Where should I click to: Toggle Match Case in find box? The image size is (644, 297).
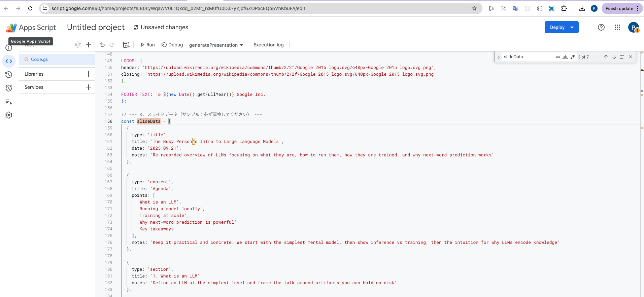558,57
